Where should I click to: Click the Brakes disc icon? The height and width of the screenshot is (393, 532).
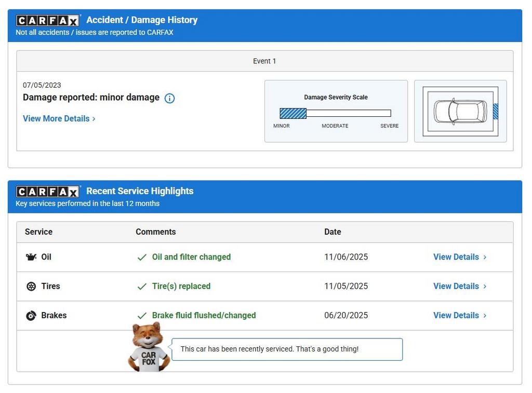pos(31,316)
